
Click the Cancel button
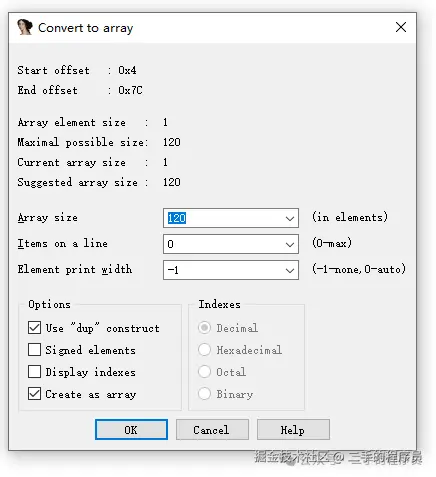click(212, 430)
